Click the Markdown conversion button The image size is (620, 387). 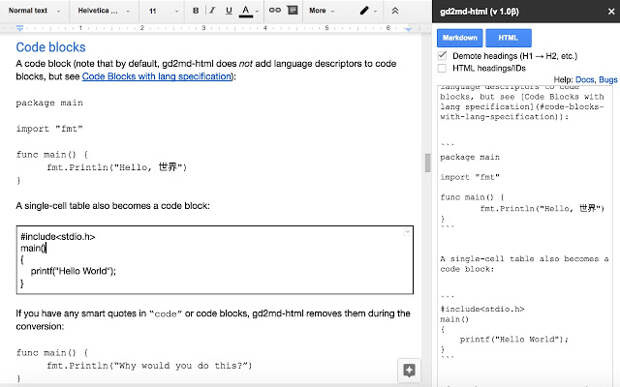460,38
